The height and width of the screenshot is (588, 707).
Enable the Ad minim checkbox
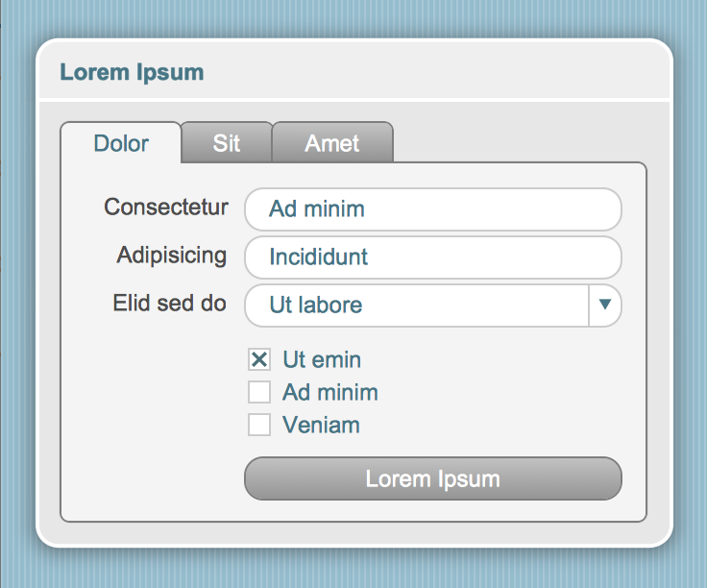pyautogui.click(x=259, y=392)
